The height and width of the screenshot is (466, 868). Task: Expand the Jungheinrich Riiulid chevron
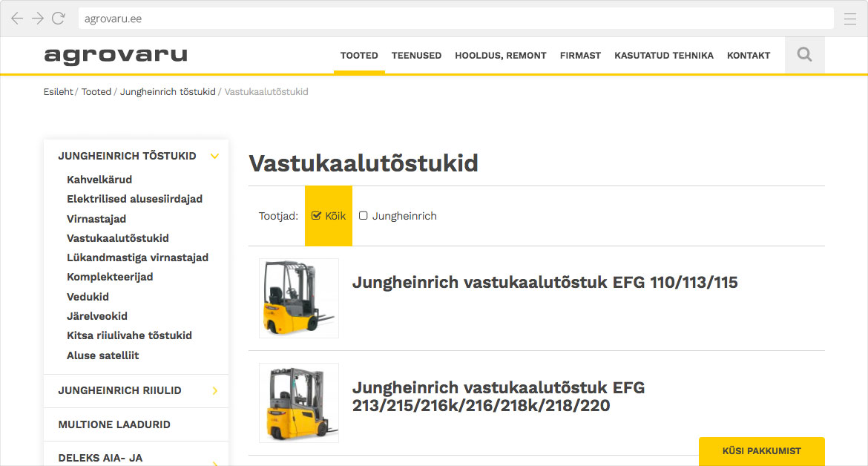[x=215, y=391]
